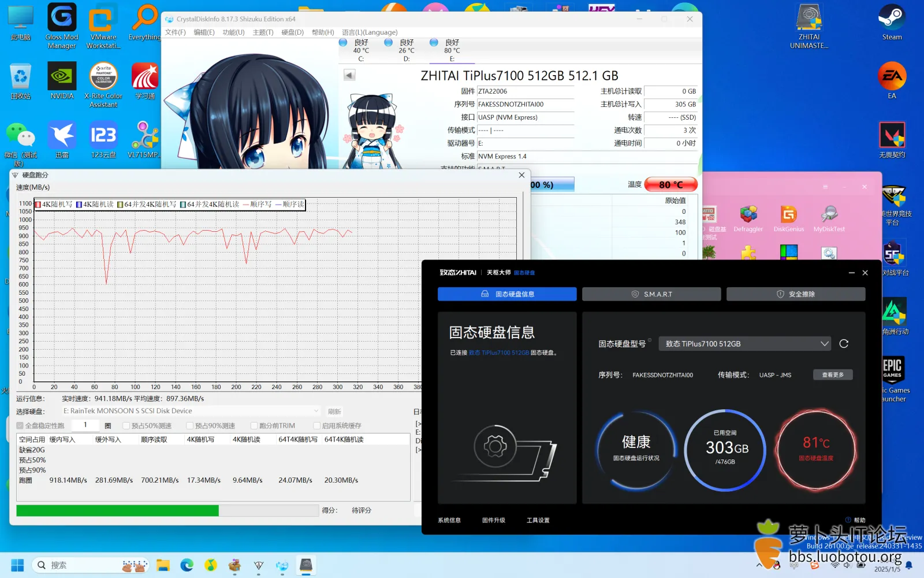Select drive C: 40°C in CrystalDiskInfo

pyautogui.click(x=360, y=50)
